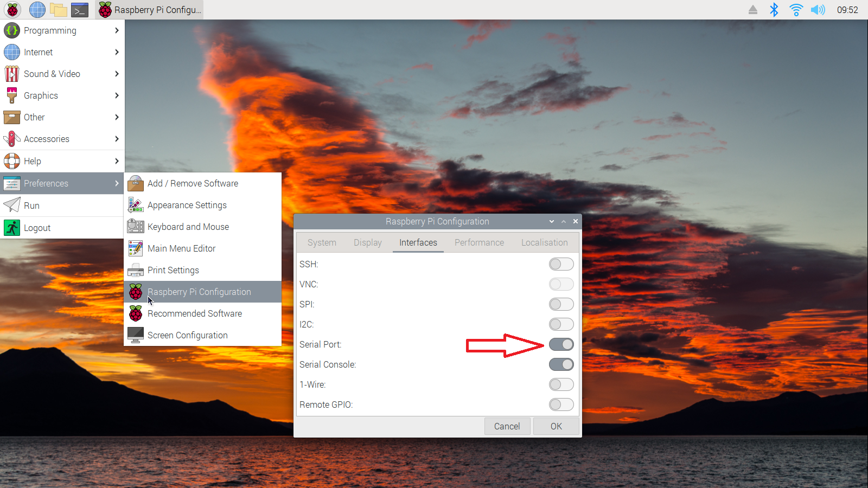Toggle the VNC switch
868x488 pixels.
point(561,284)
